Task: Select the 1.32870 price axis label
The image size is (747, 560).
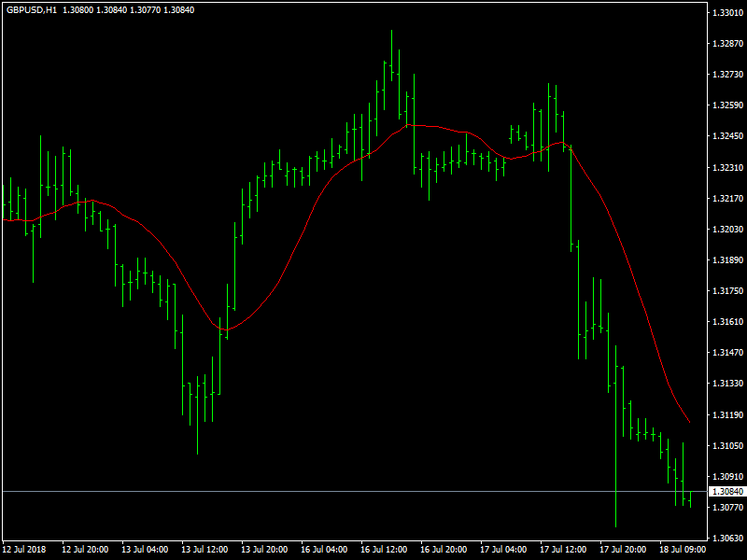Action: coord(727,44)
